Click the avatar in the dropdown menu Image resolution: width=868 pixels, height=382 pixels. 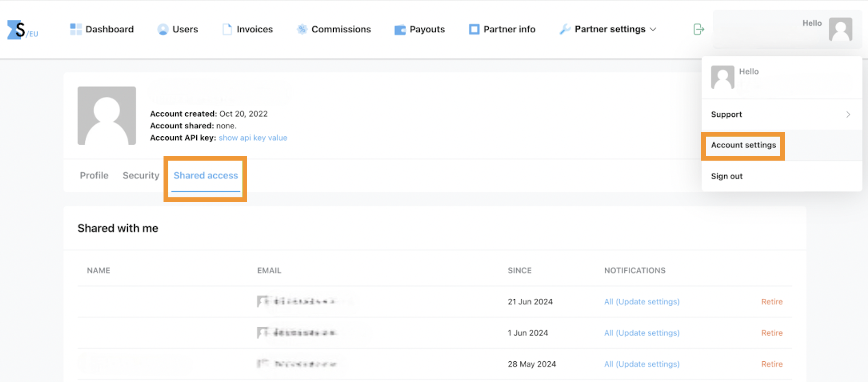pos(722,77)
